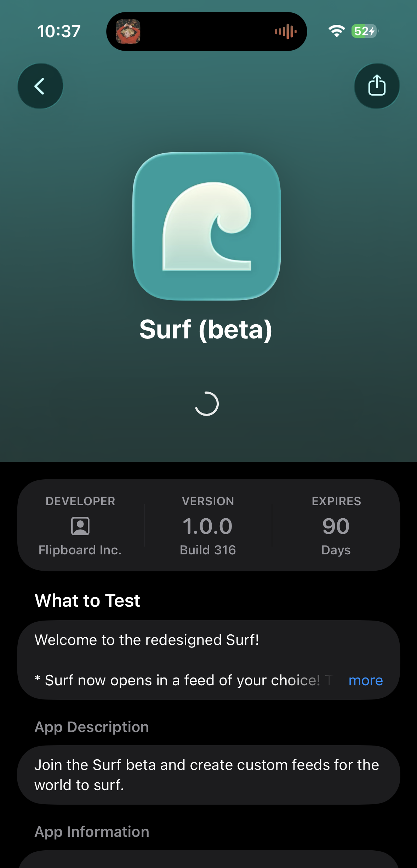The image size is (417, 868).
Task: Tap the back chevron button
Action: click(x=40, y=86)
